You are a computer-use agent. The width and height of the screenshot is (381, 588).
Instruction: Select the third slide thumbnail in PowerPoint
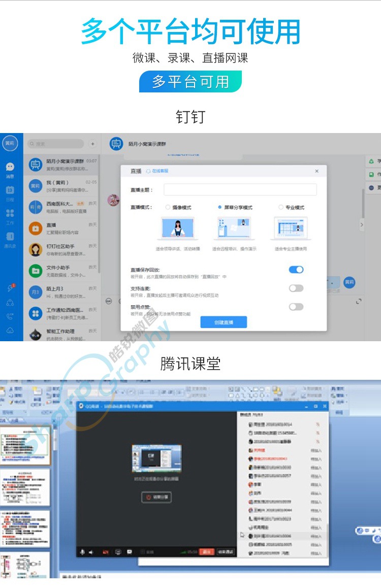coord(25,528)
